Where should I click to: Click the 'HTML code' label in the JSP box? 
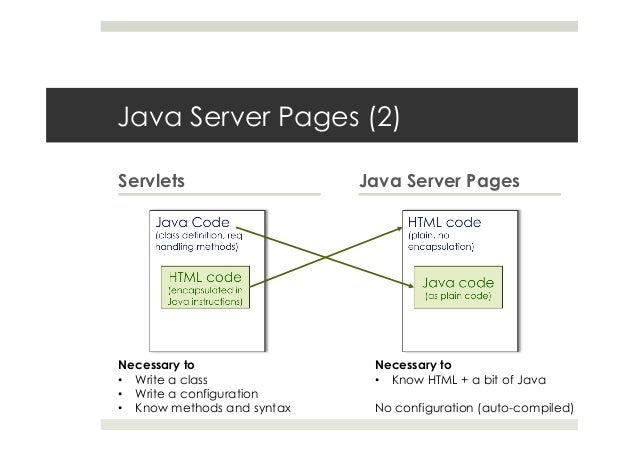444,222
